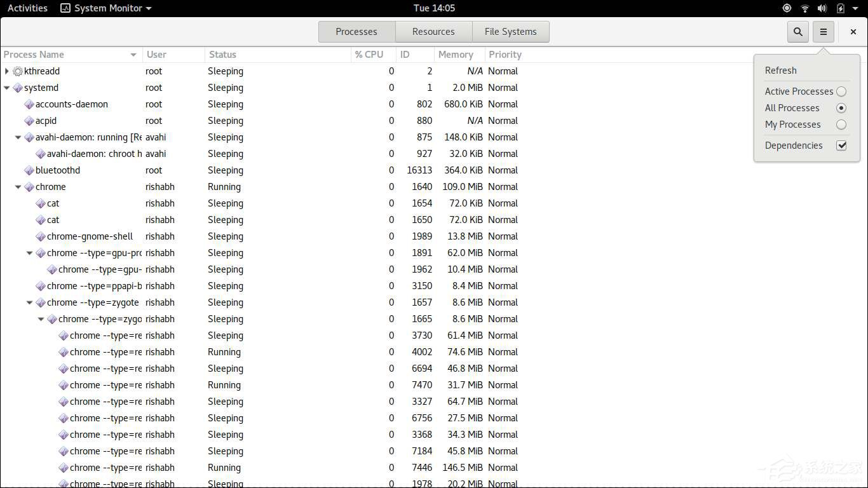Click the volume icon in top bar
Image resolution: width=868 pixels, height=488 pixels.
822,8
